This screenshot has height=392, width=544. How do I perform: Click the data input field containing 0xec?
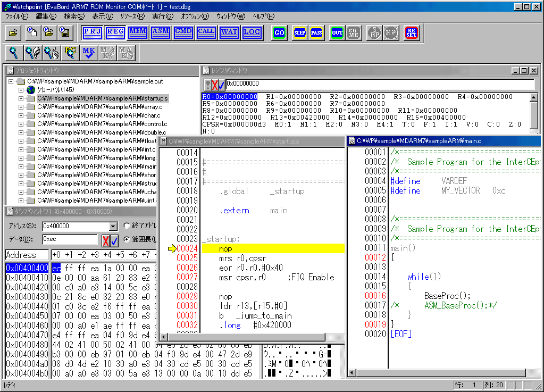[69, 239]
